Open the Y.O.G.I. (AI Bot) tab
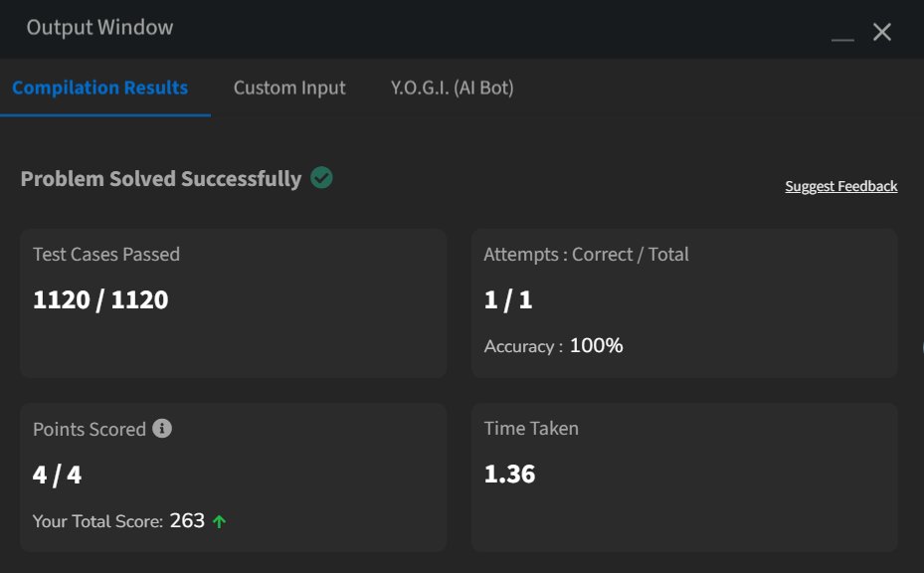 click(x=452, y=88)
